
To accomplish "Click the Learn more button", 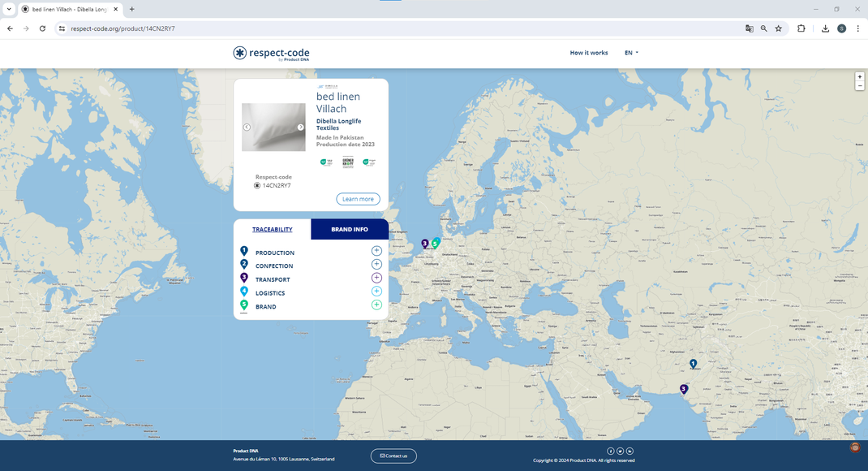I will click(358, 199).
